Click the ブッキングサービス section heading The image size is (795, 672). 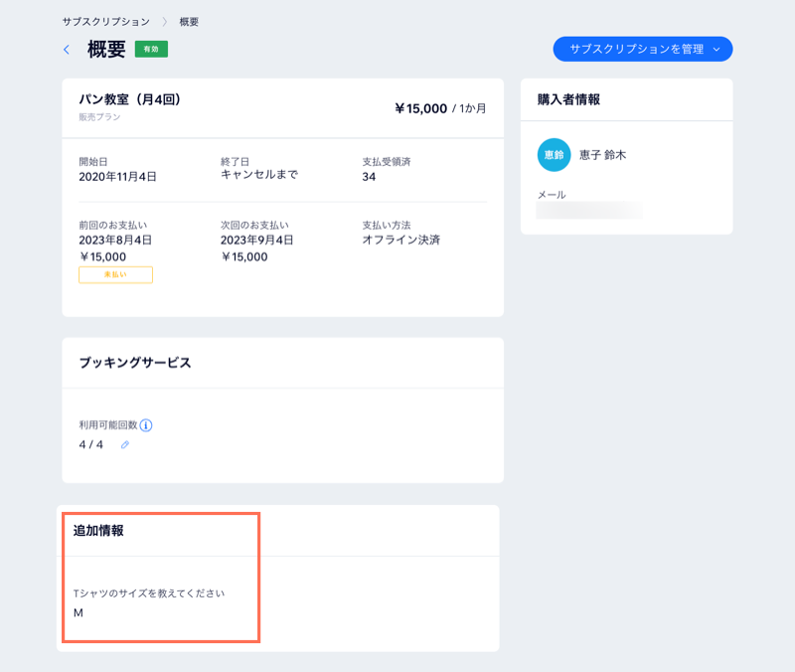pyautogui.click(x=135, y=363)
